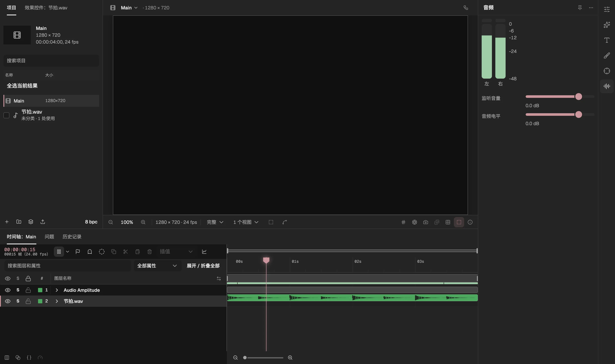The width and height of the screenshot is (615, 364).
Task: Click 全选当前结果
Action: [x=22, y=86]
